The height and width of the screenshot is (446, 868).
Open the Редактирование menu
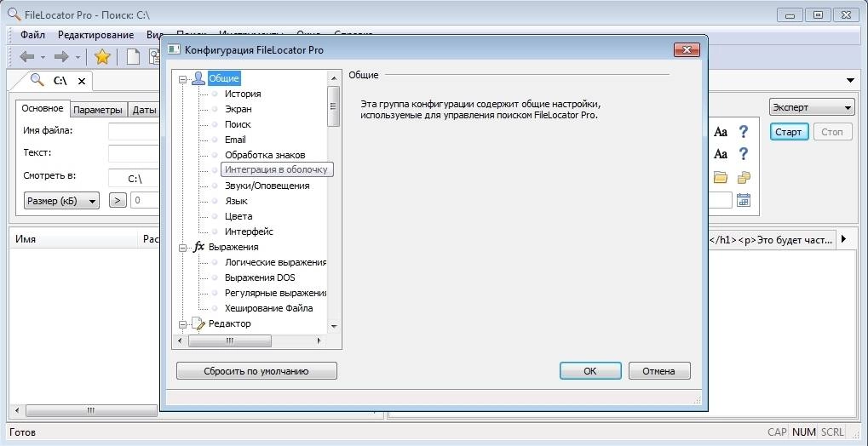click(95, 35)
